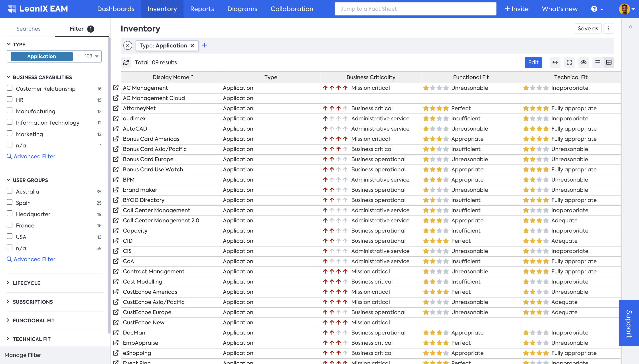Image resolution: width=639 pixels, height=364 pixels.
Task: Tick the Marketing capability checkbox
Action: point(10,133)
